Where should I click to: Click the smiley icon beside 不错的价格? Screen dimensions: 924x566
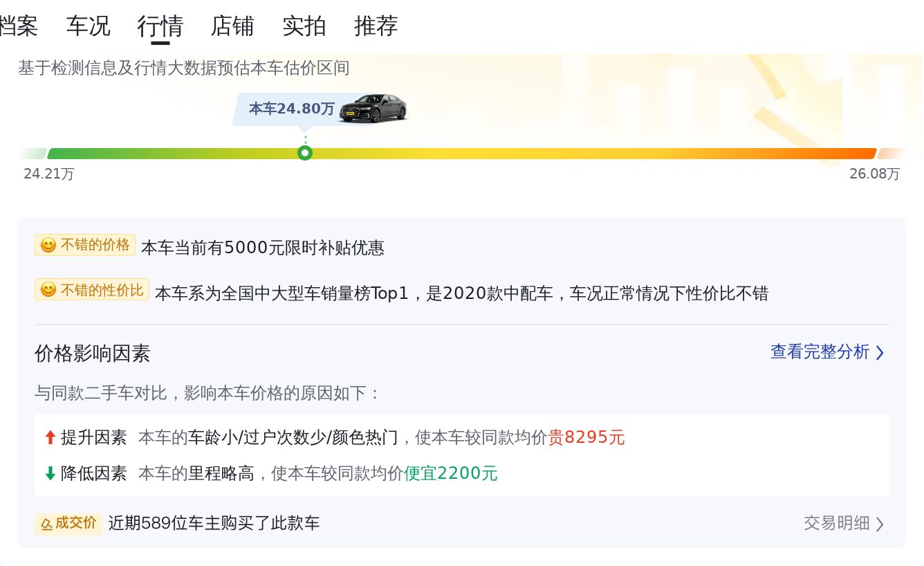pyautogui.click(x=48, y=246)
